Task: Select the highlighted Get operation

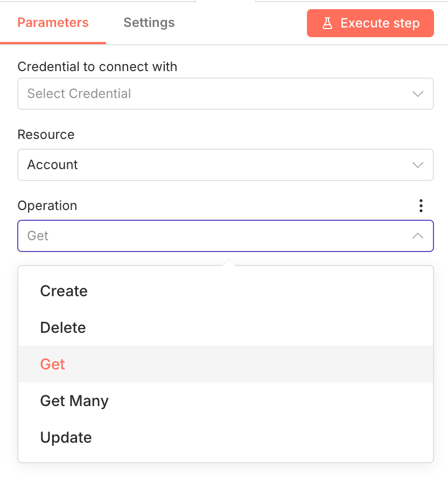Action: pyautogui.click(x=52, y=364)
